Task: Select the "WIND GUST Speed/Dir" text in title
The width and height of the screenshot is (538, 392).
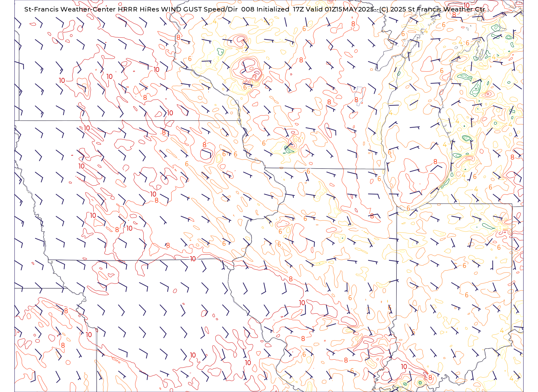Action: pos(200,9)
